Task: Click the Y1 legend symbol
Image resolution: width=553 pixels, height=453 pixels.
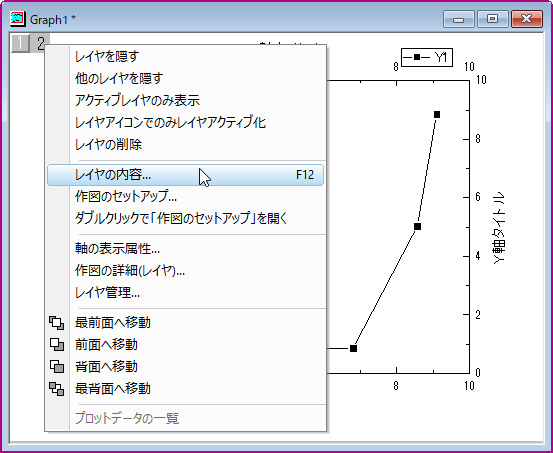Action: click(417, 57)
